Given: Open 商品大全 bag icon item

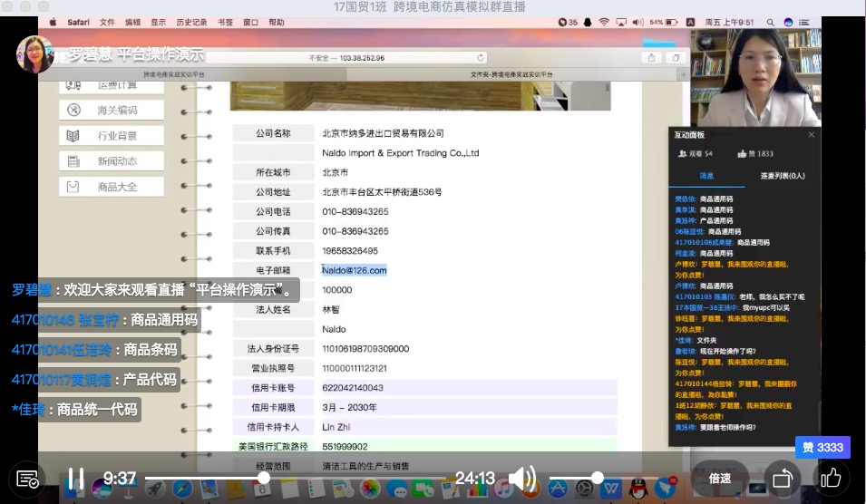Looking at the screenshot, I should point(111,186).
